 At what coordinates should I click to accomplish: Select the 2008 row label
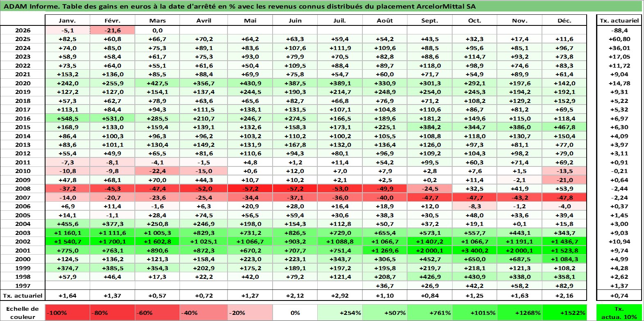pyautogui.click(x=23, y=189)
